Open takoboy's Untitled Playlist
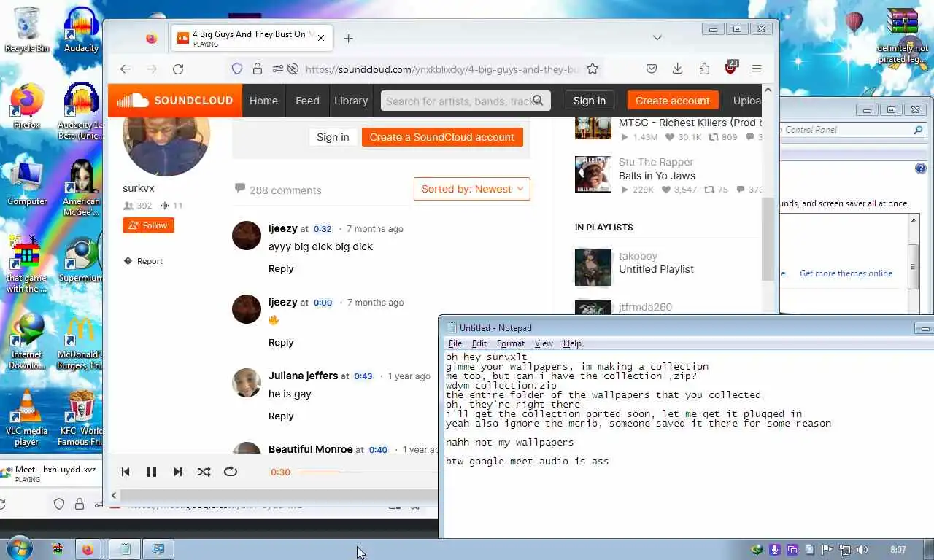934x560 pixels. coord(656,269)
